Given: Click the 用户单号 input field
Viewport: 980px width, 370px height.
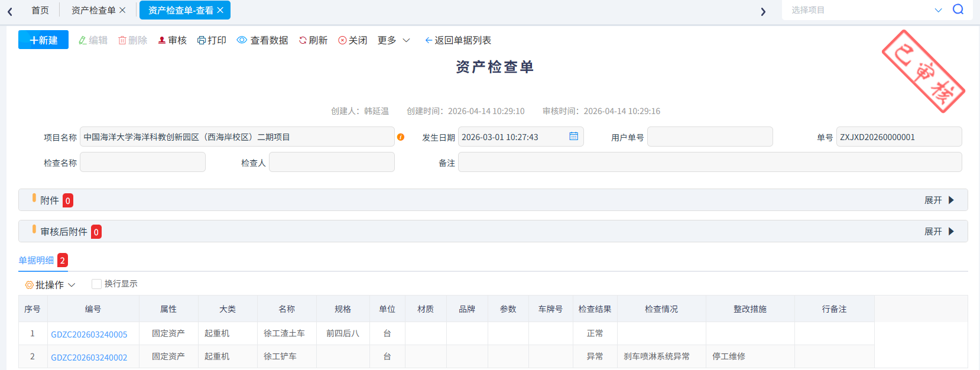Looking at the screenshot, I should tap(710, 137).
